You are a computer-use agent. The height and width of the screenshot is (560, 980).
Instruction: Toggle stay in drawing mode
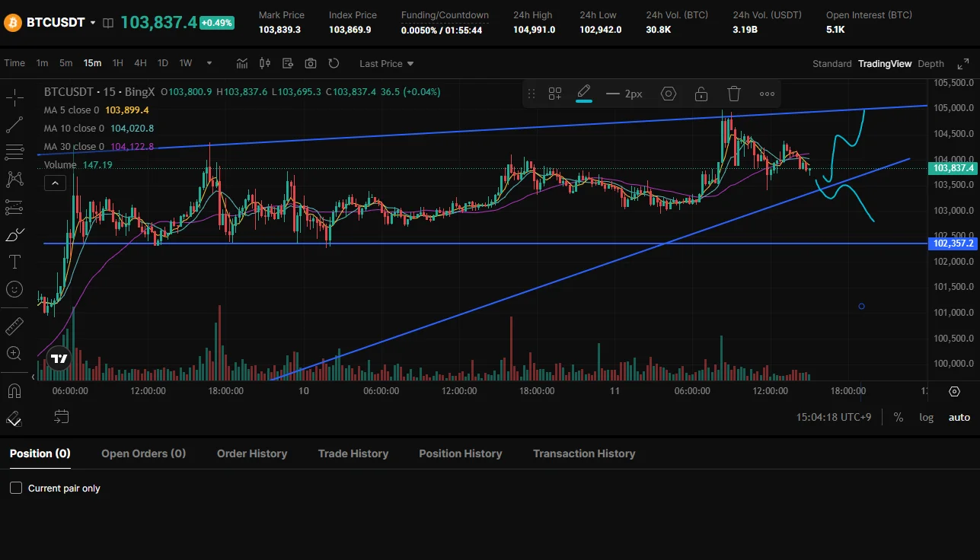coord(14,418)
